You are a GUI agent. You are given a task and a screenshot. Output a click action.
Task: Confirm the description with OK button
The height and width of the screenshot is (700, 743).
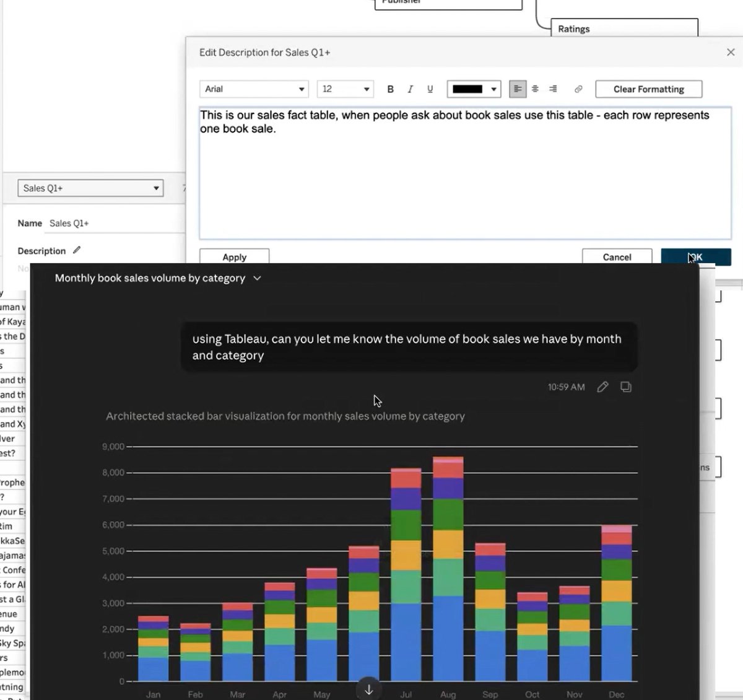pos(696,256)
